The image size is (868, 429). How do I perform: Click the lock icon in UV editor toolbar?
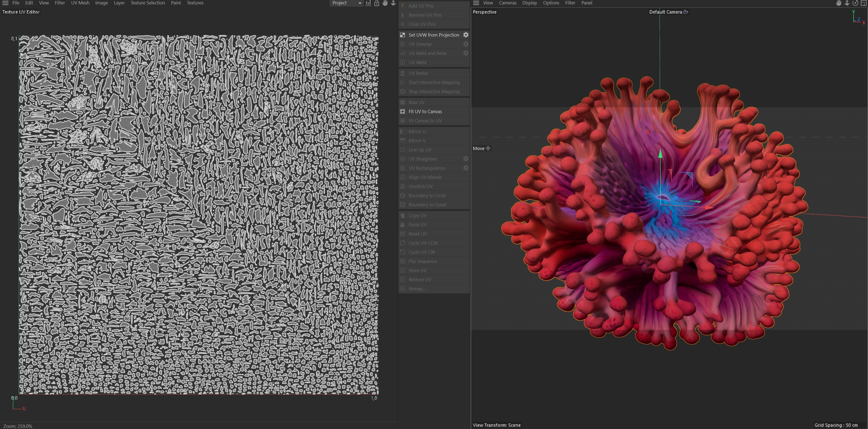(377, 3)
